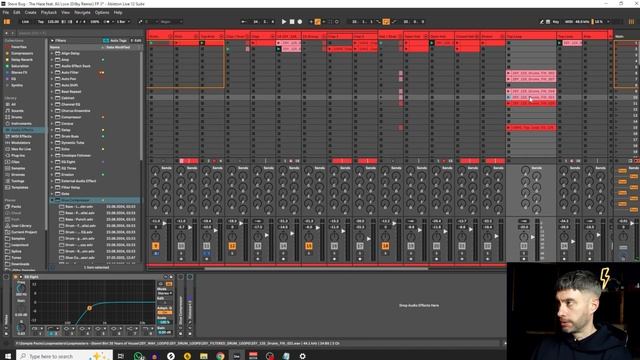Toggle Auto Tags in browser

(115, 40)
